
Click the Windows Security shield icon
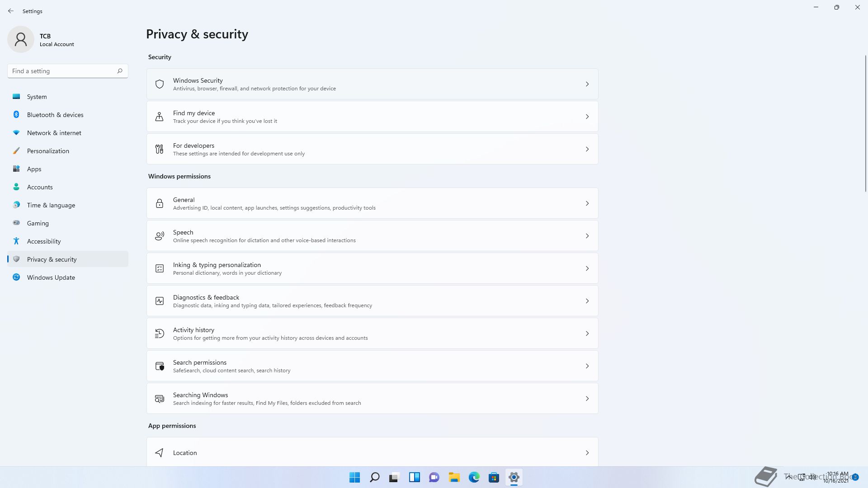(159, 84)
